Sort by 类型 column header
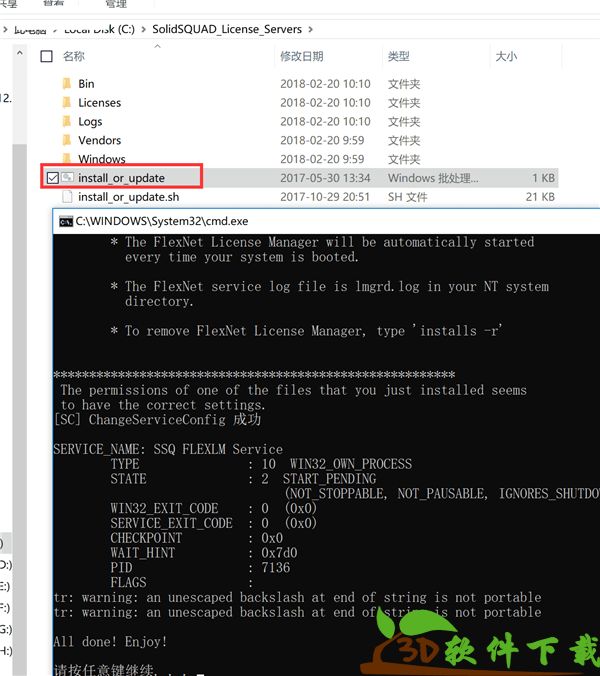Viewport: 600px width, 676px height. click(399, 56)
